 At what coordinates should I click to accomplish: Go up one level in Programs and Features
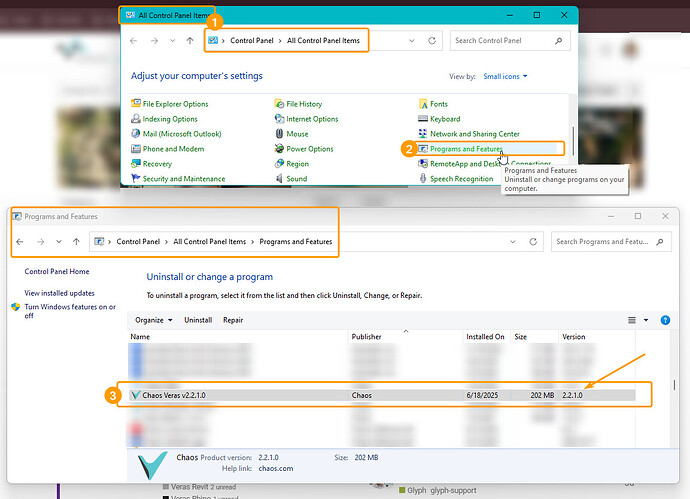point(76,242)
